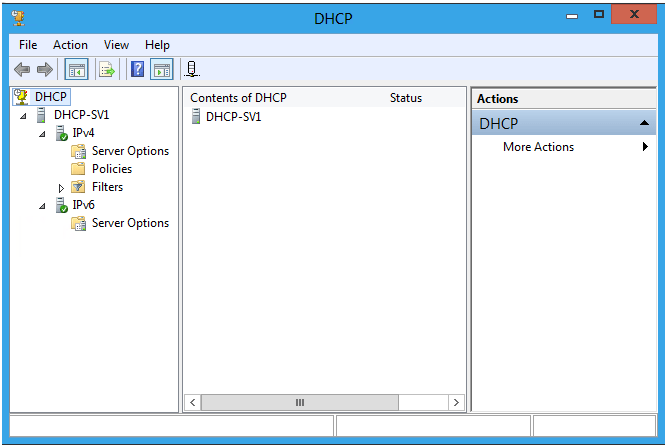Click the Forward arrow toolbar icon
The width and height of the screenshot is (667, 447).
(45, 69)
